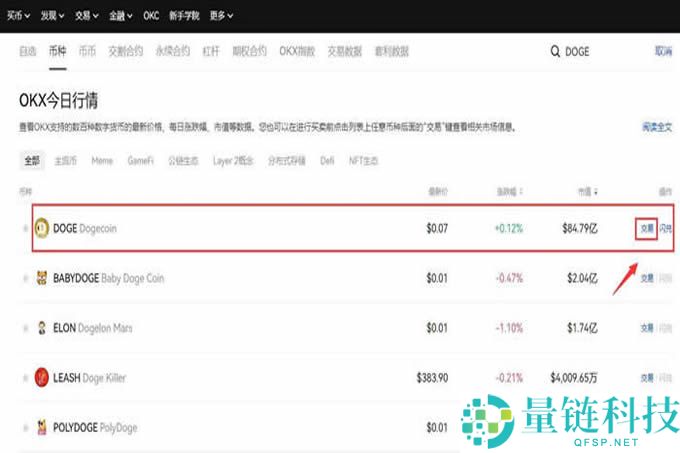The image size is (680, 453).
Task: Click 闪兑 in the DOGE row
Action: pyautogui.click(x=666, y=228)
